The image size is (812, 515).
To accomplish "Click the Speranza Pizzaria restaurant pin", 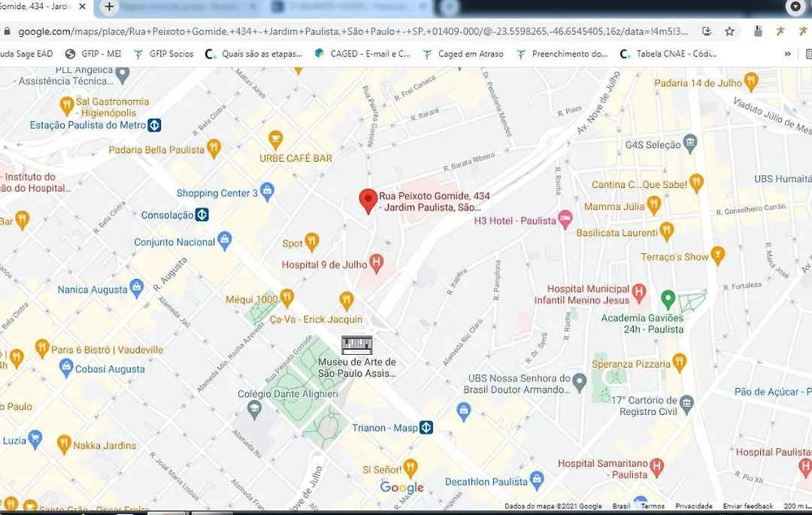I will pos(680,362).
